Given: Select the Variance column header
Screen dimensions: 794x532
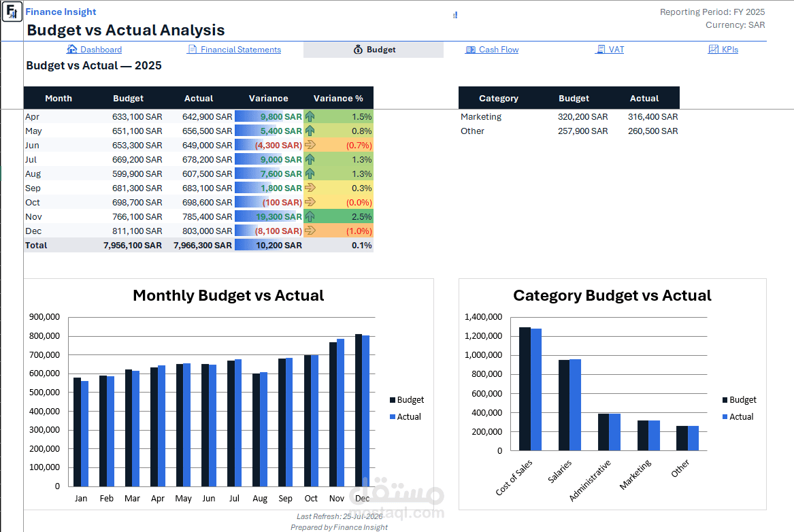Looking at the screenshot, I should [268, 98].
